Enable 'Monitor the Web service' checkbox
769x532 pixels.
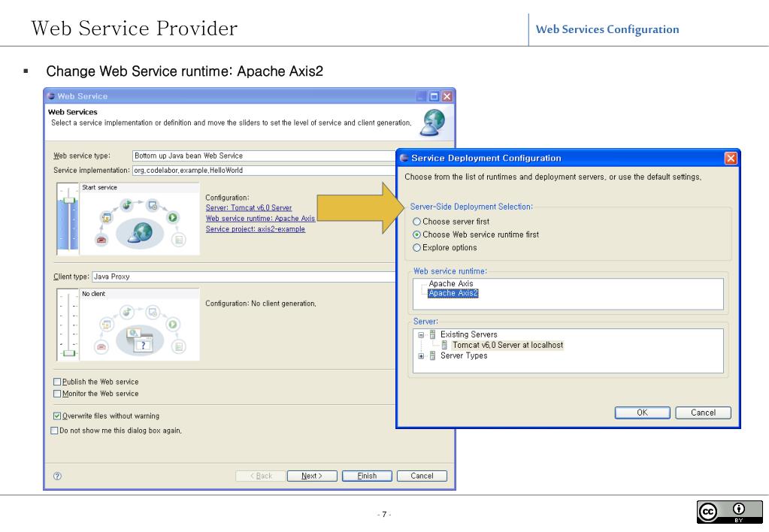point(57,394)
